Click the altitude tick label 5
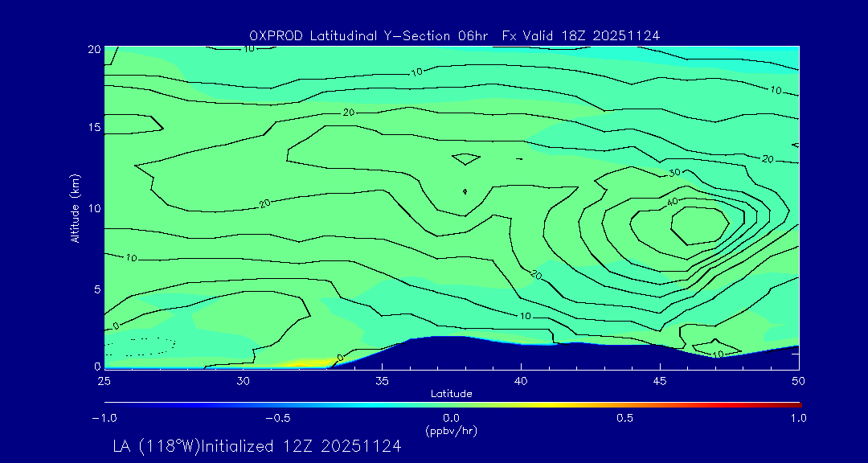 (x=96, y=289)
